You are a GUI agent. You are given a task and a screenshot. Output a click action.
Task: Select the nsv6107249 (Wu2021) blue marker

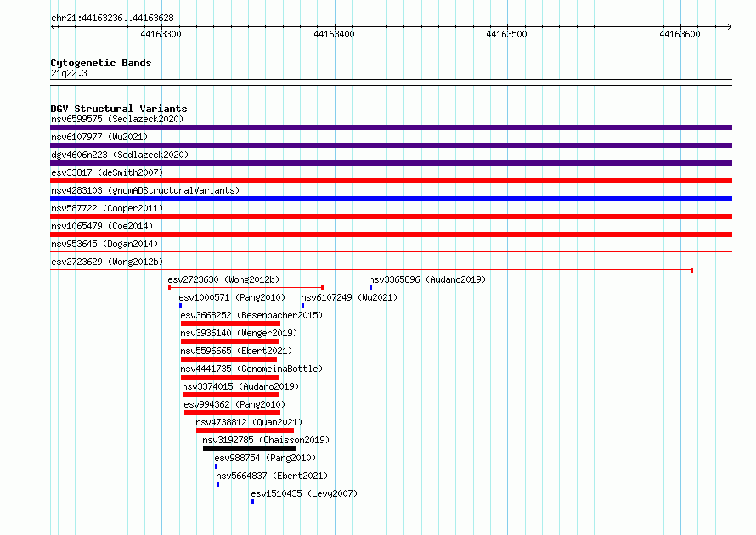click(302, 306)
